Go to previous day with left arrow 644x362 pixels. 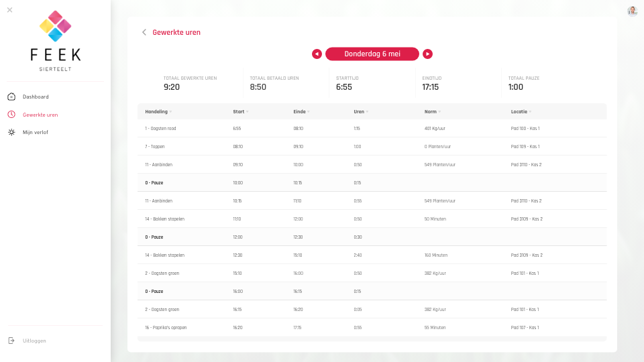[317, 54]
